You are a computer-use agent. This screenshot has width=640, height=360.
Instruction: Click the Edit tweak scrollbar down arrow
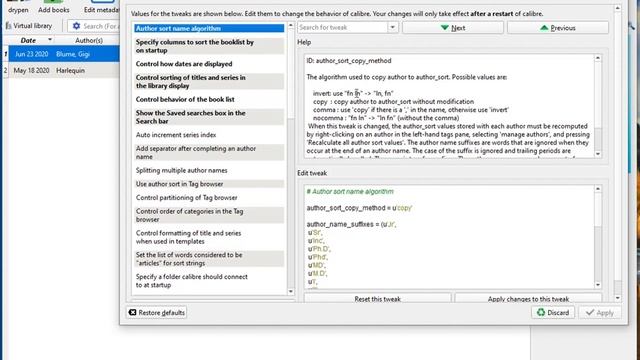click(x=598, y=285)
